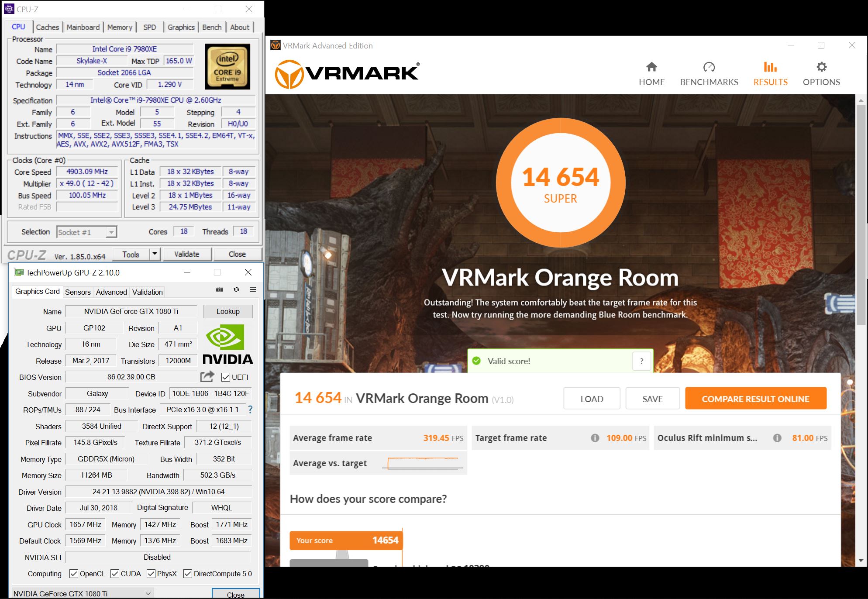Open the GPU-Z Advanced tab
868x599 pixels.
(111, 292)
